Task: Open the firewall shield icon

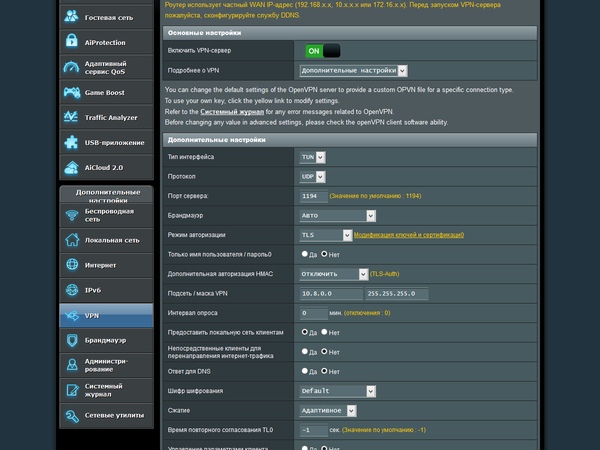Action: (72, 340)
